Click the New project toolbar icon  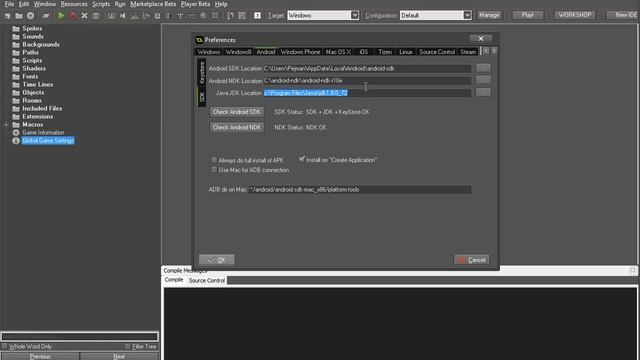pyautogui.click(x=7, y=16)
